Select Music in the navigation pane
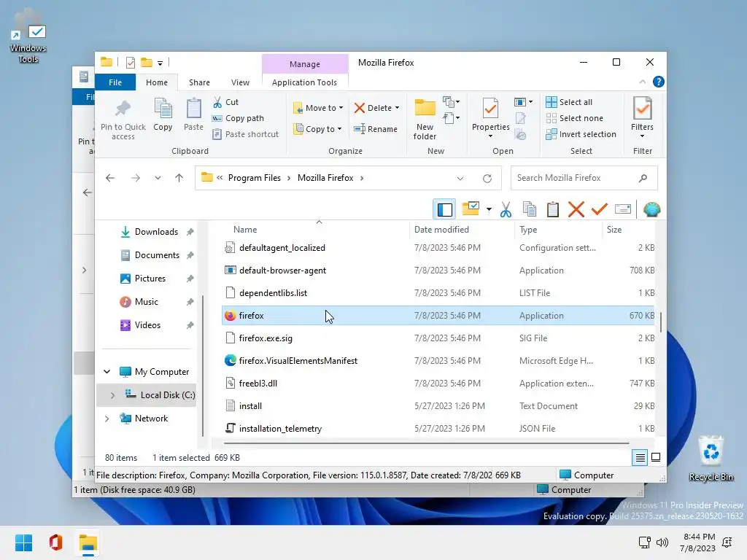Screen dimensions: 747x560 [139, 301]
